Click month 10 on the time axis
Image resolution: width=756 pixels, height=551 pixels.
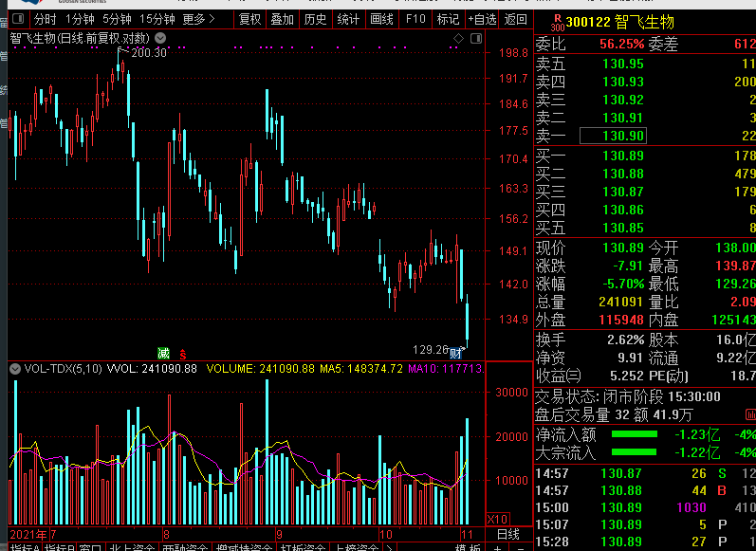coord(386,535)
